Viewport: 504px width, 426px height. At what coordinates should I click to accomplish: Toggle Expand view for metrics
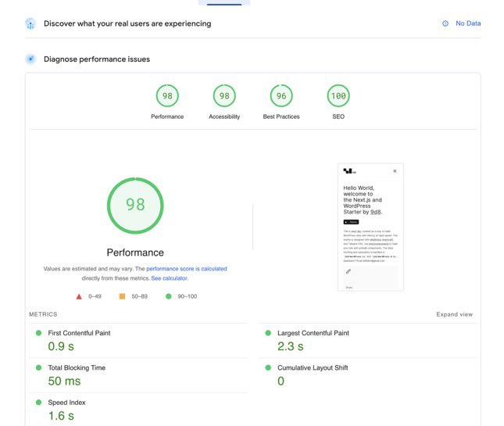pyautogui.click(x=454, y=314)
